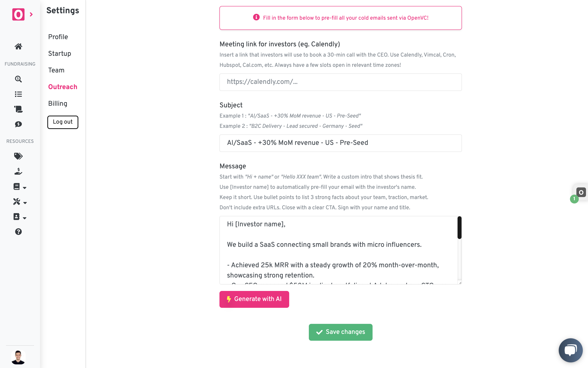Image resolution: width=588 pixels, height=368 pixels.
Task: Open the dollar speech bubble icon
Action: pyautogui.click(x=18, y=124)
